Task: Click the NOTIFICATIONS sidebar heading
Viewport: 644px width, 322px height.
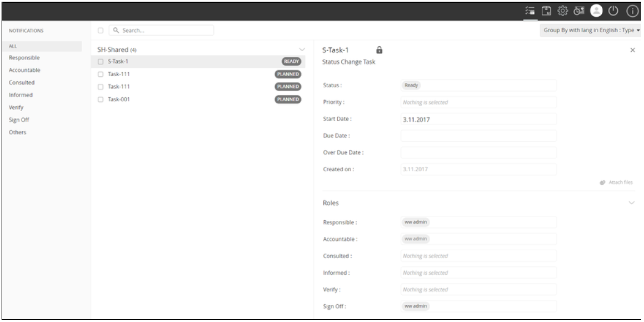Action: (26, 31)
